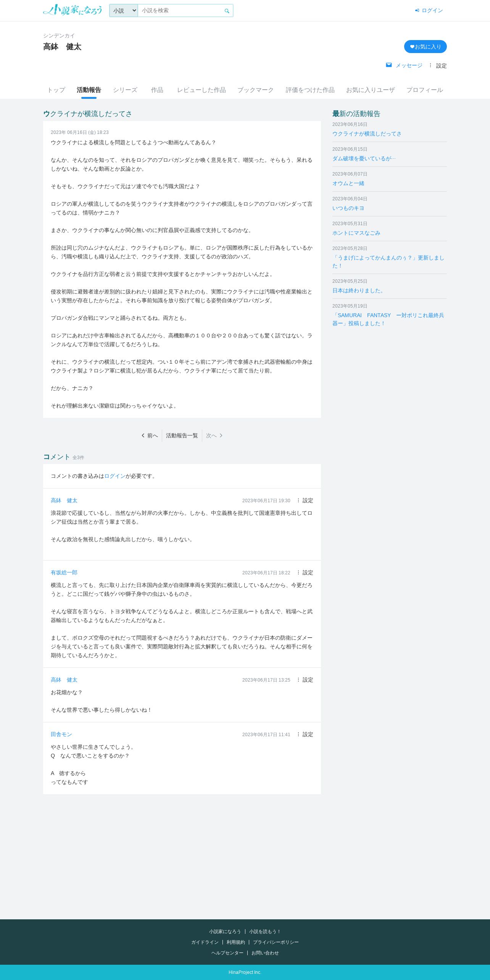Viewport: 490px width, 980px height.
Task: Open sidebar report ウクライナが横流しだってさ
Action: click(x=367, y=134)
